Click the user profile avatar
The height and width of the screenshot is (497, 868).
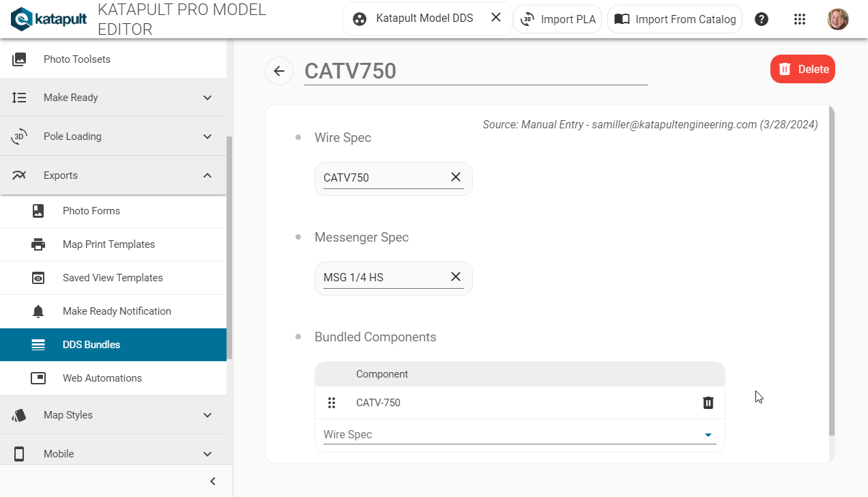tap(838, 19)
